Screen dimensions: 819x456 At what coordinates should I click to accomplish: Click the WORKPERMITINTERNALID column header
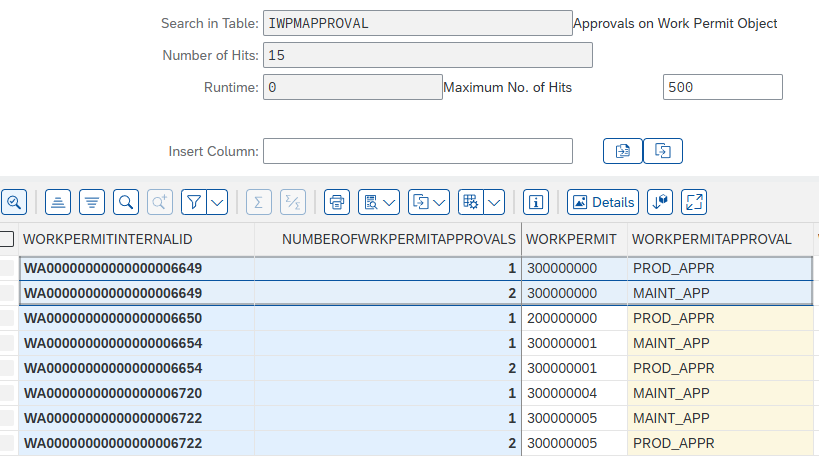coord(107,239)
